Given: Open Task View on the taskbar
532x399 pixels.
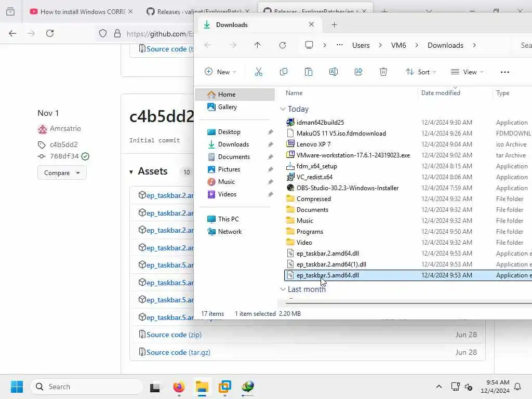Looking at the screenshot, I should tap(155, 387).
